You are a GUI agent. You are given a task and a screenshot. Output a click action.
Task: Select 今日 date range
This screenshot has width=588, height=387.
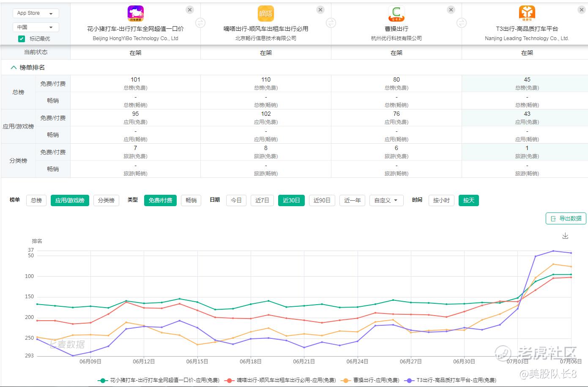[236, 200]
